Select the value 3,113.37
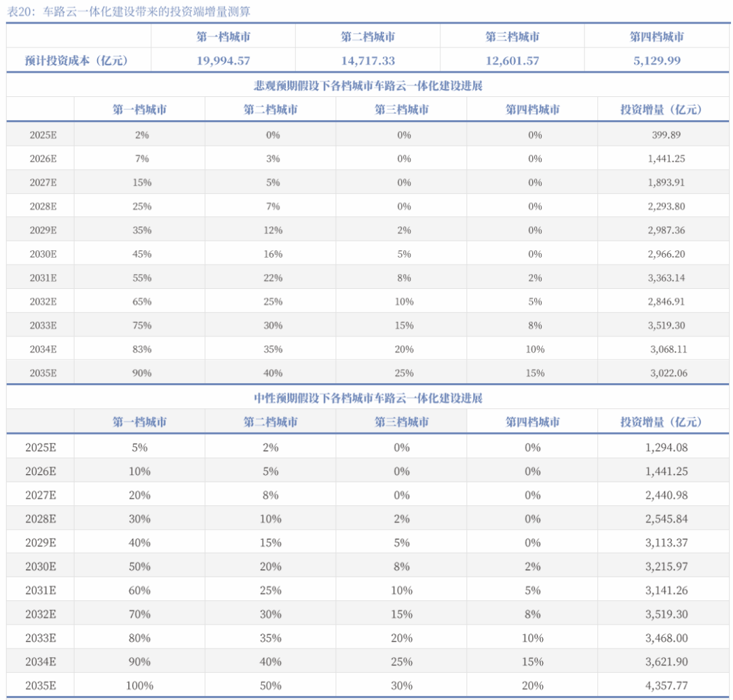Viewport: 733px width, 700px height. click(x=666, y=543)
